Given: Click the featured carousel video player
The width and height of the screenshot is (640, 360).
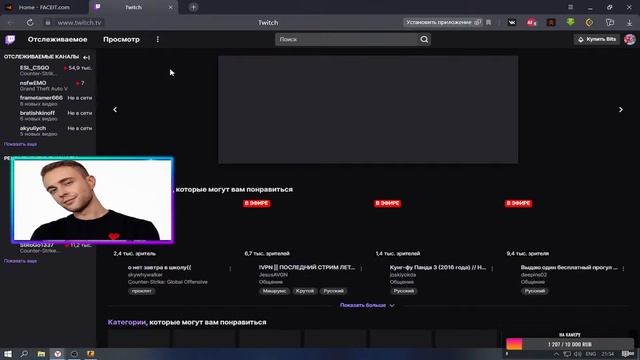Looking at the screenshot, I should (368, 110).
